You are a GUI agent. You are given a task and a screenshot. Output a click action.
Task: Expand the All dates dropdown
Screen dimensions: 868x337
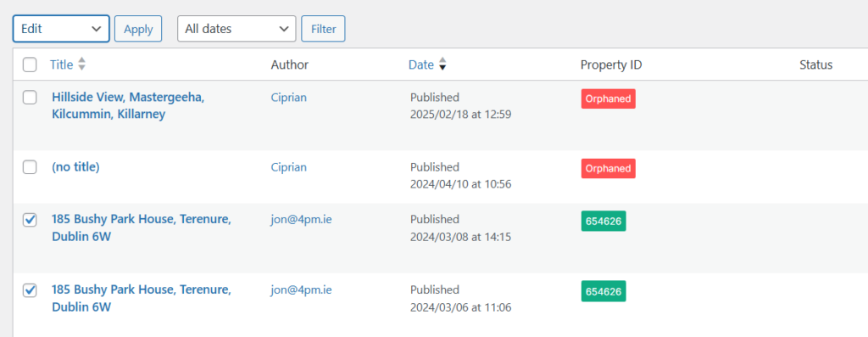pos(236,28)
